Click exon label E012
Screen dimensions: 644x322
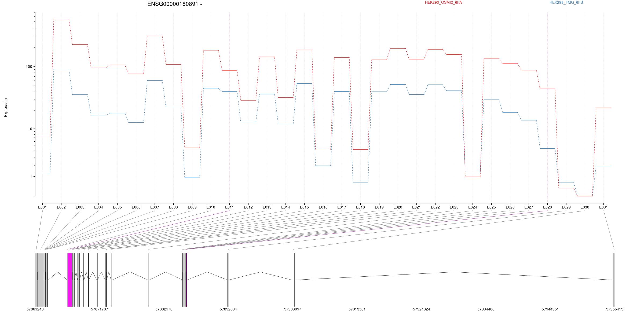pos(248,207)
